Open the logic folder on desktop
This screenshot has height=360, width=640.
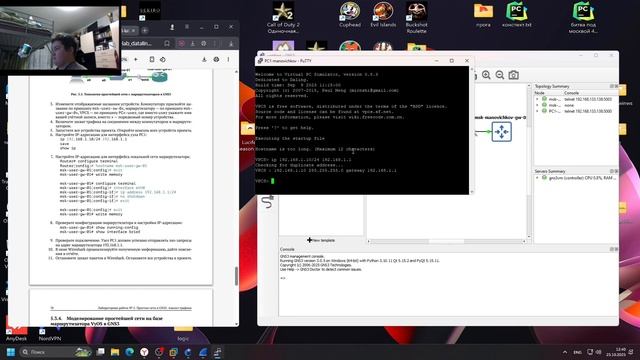coord(183,333)
